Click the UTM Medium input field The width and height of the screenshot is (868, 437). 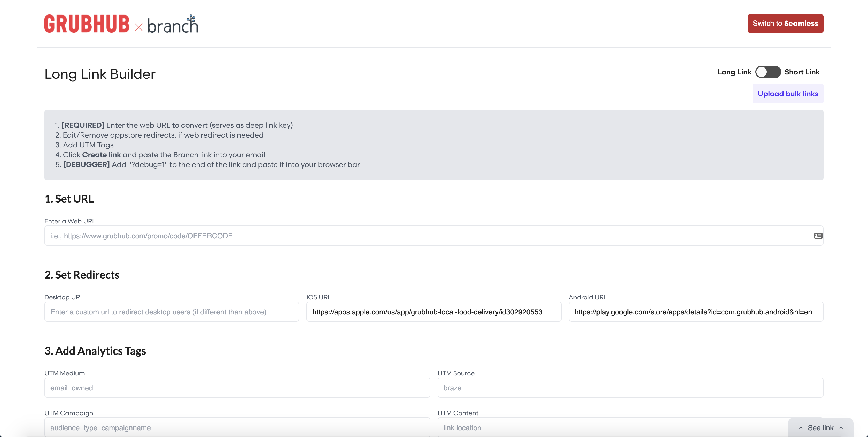[x=237, y=387]
